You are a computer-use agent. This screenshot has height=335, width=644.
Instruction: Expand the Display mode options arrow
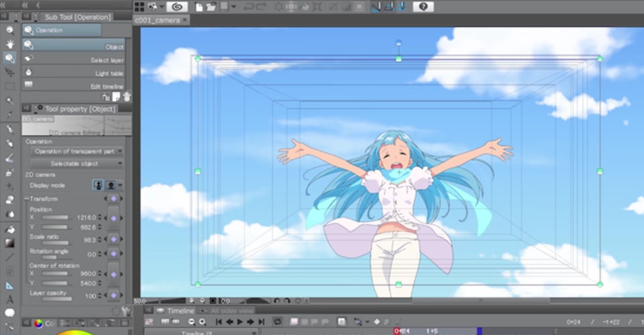120,186
